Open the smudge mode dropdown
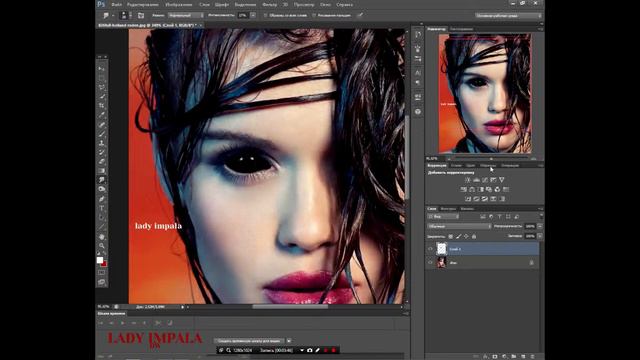The image size is (640, 360). click(x=186, y=16)
